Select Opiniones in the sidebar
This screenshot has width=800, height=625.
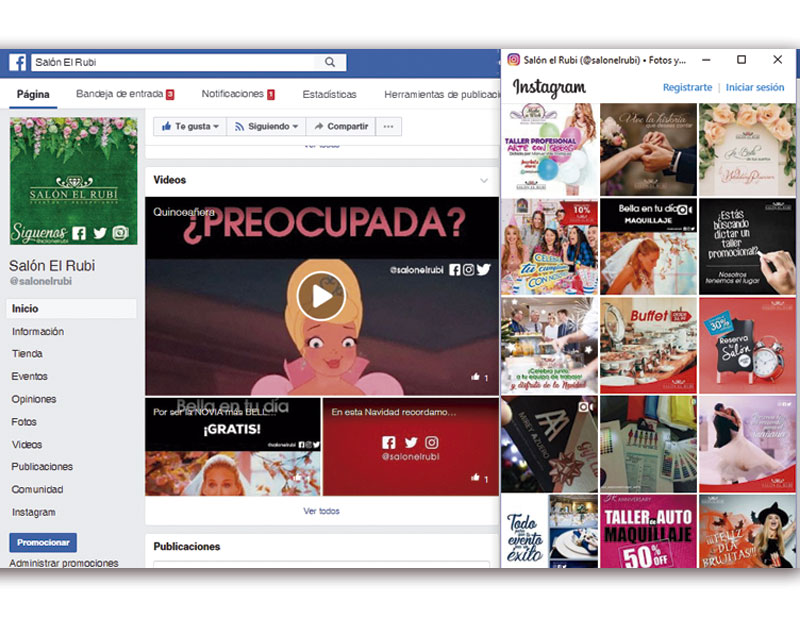[x=34, y=399]
